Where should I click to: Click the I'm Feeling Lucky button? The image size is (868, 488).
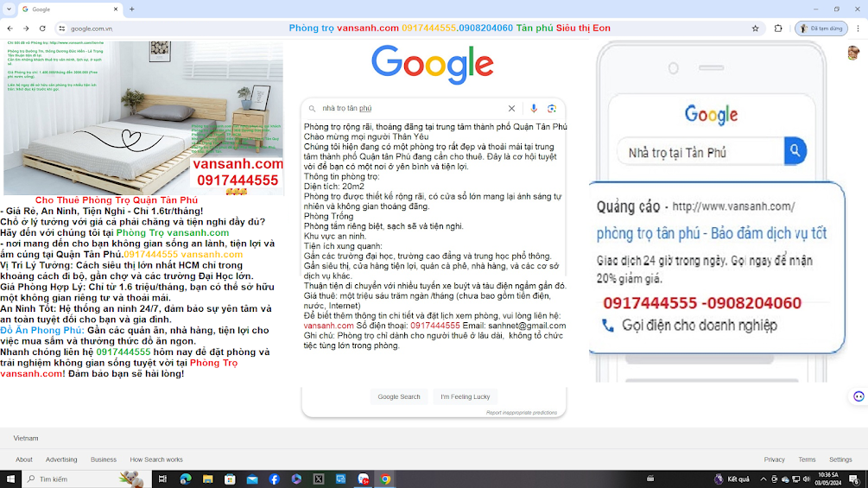click(x=465, y=396)
